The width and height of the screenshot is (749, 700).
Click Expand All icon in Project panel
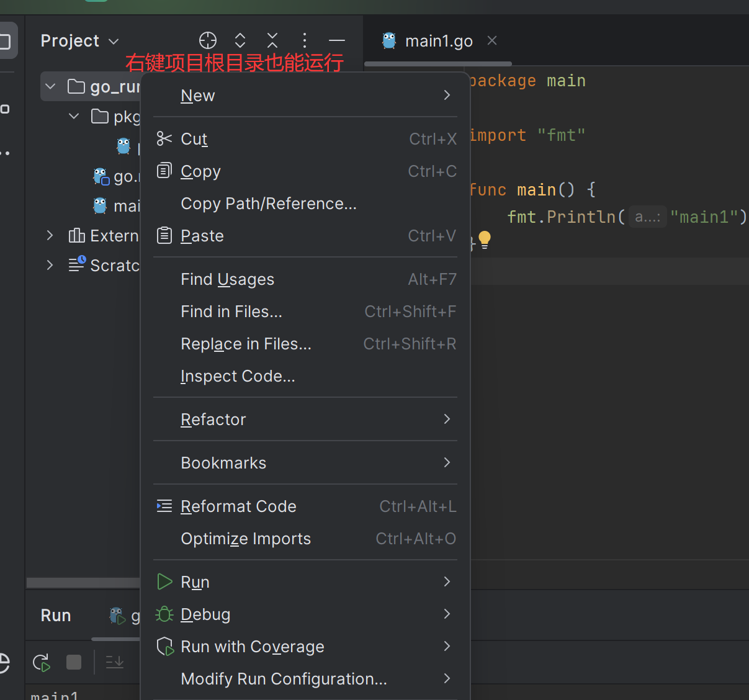tap(240, 41)
